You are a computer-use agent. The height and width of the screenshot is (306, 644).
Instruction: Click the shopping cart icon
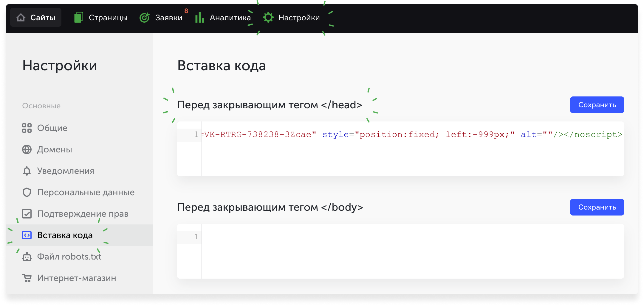point(27,278)
